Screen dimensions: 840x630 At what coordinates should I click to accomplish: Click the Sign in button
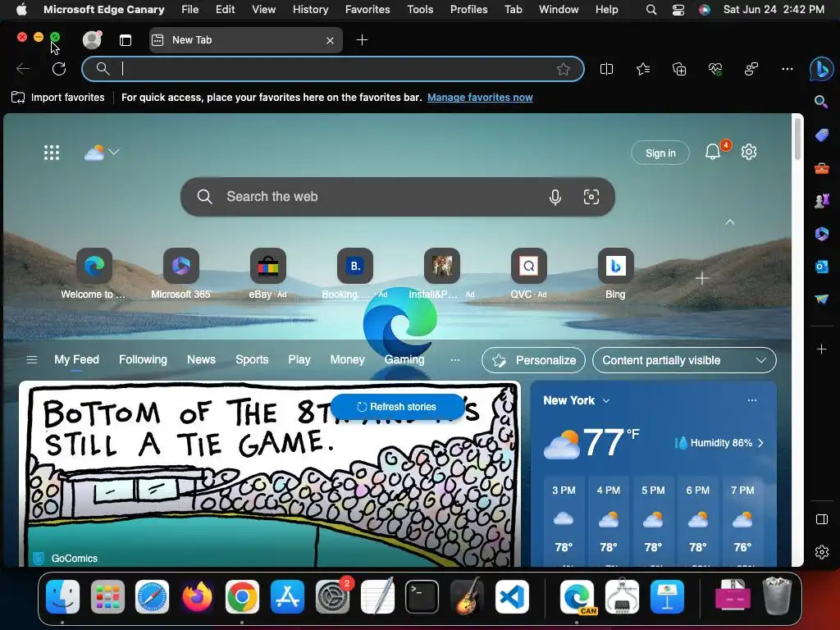point(660,153)
